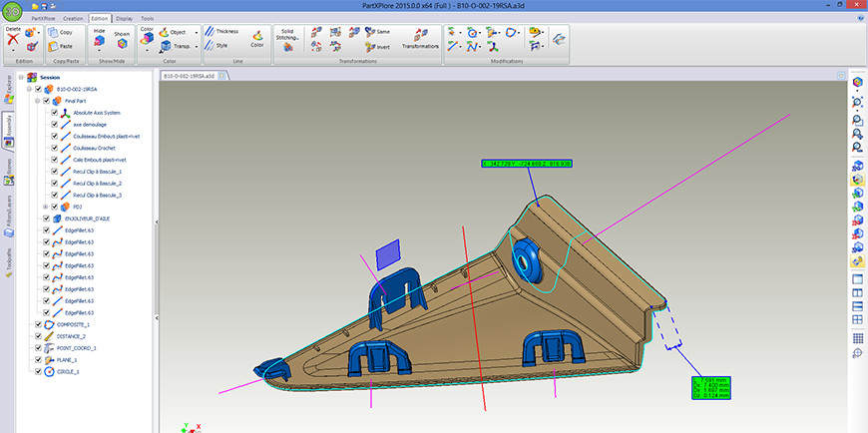
Task: Click the Invert transformation icon
Action: coord(369,46)
